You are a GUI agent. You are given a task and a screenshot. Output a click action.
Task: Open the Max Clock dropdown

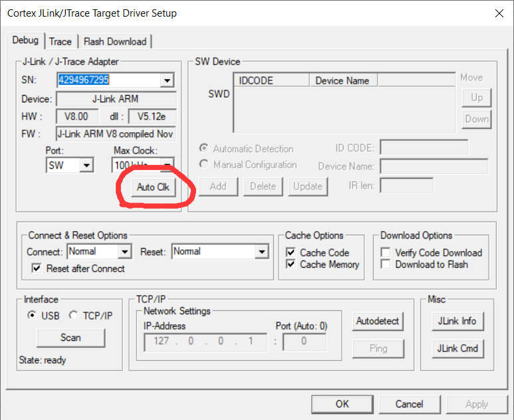coord(167,164)
